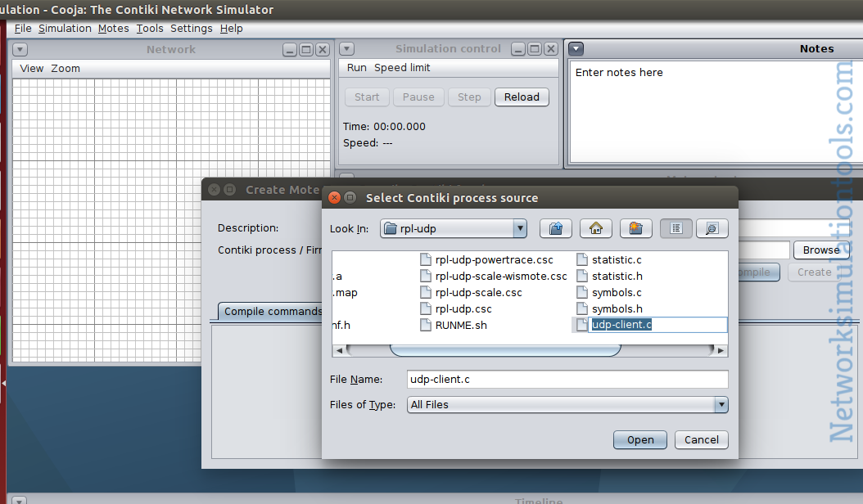
Task: Open the Timeline panel dropdown arrow
Action: pyautogui.click(x=19, y=501)
